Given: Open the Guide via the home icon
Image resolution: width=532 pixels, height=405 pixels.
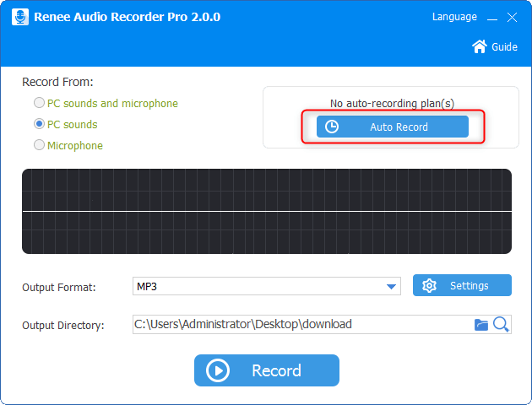Looking at the screenshot, I should (x=480, y=46).
